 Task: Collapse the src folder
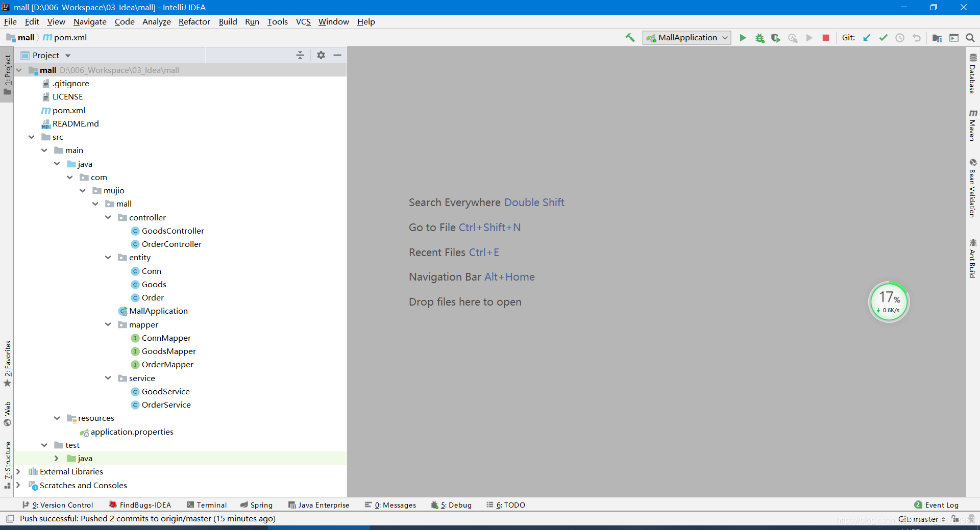point(32,137)
